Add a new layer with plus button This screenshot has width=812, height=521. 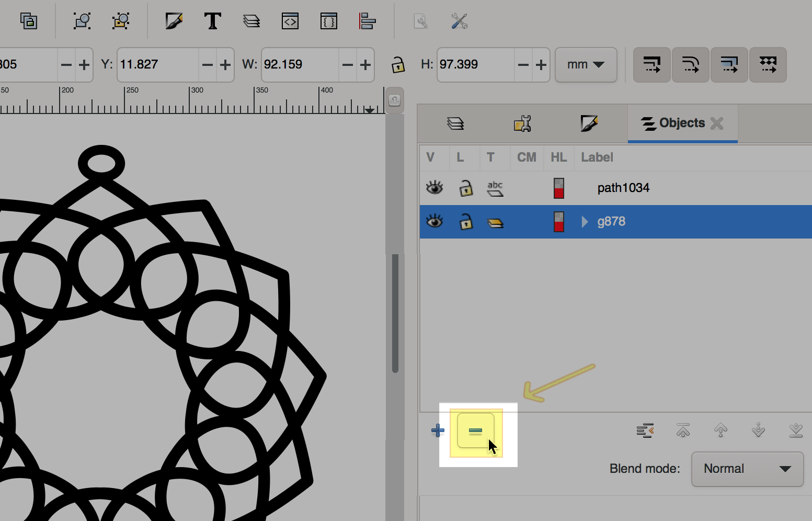[438, 431]
